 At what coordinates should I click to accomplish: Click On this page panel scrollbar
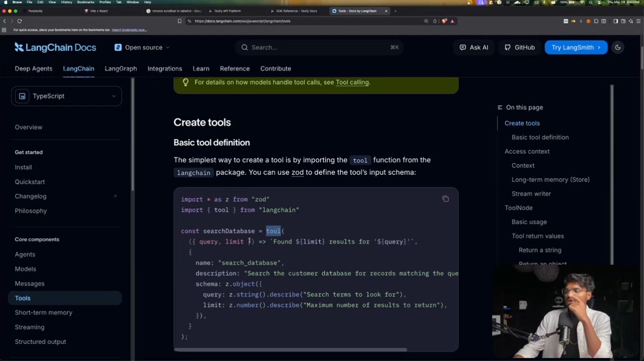click(612, 174)
